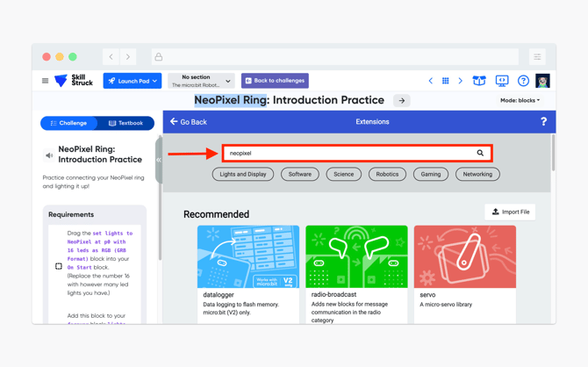The image size is (588, 367).
Task: Click the Recommended heading
Action: coord(217,214)
